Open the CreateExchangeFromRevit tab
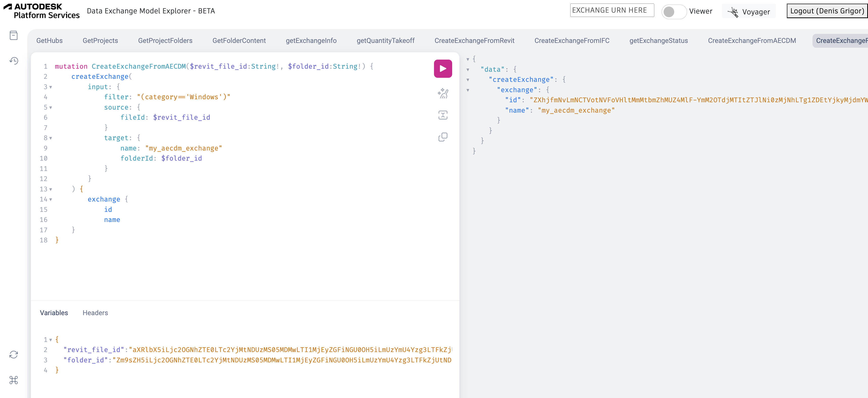This screenshot has width=868, height=398. [x=474, y=41]
